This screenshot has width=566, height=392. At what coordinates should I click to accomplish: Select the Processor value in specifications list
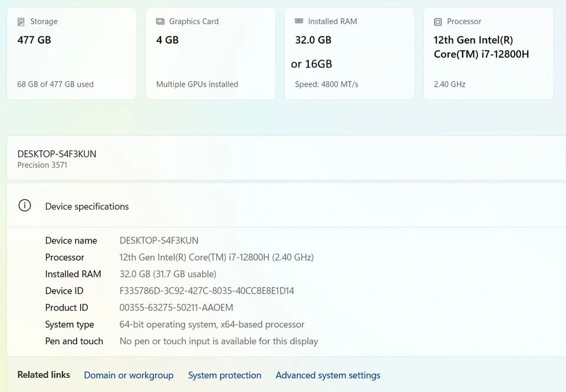click(x=216, y=258)
